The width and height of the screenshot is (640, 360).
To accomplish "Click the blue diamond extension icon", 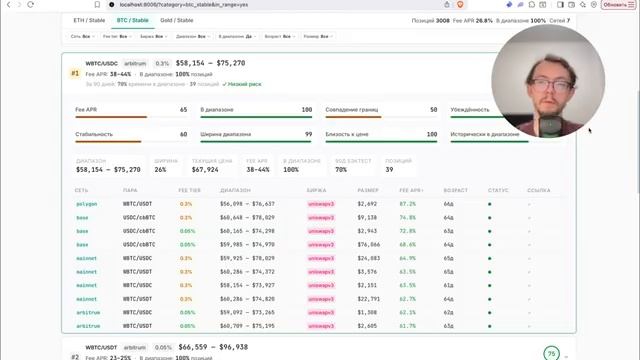I will 509,5.
